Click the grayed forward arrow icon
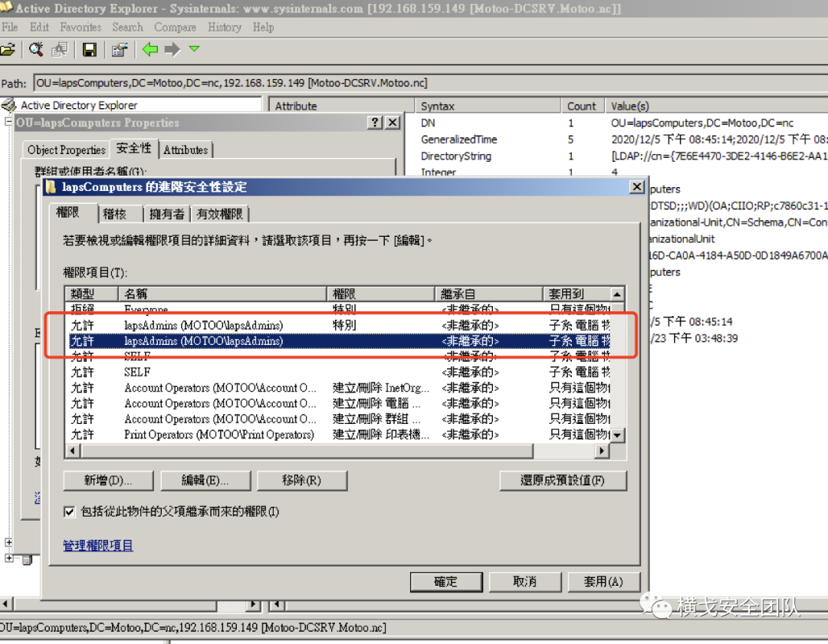Screen dimensions: 828x644 (x=170, y=49)
